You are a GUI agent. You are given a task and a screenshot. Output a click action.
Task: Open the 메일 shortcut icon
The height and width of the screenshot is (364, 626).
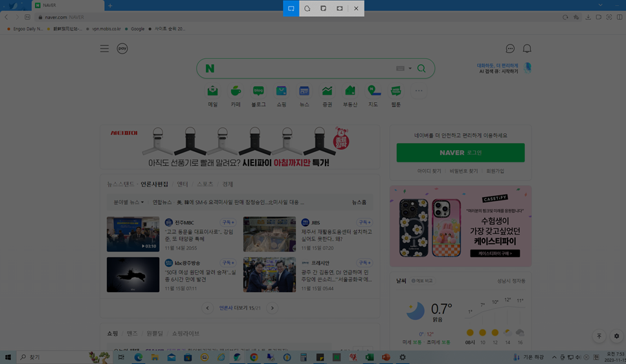[213, 91]
